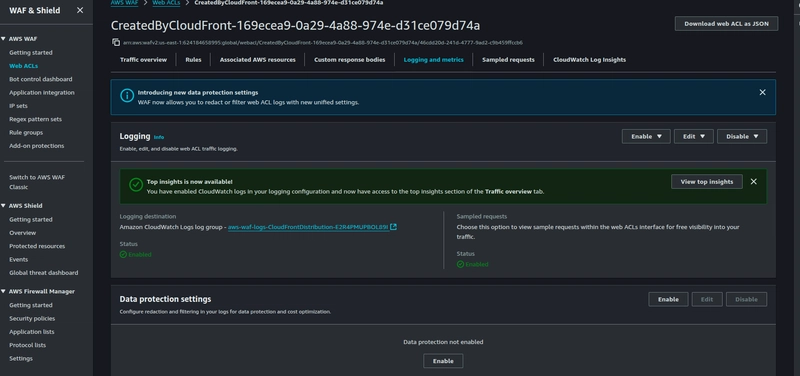Viewport: 800px width, 376px height.
Task: Open the Logging Edit dropdown
Action: point(693,136)
